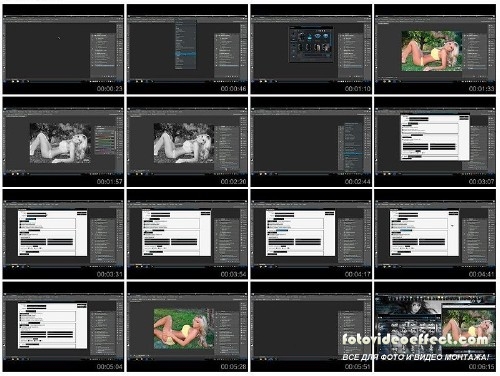Click the white dialog window in the 00:03:07 frame
Viewport: 500px width, 376px height.
pos(435,137)
